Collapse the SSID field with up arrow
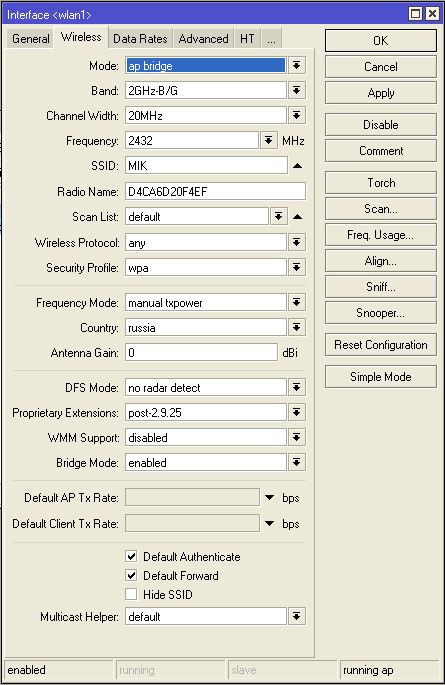Image resolution: width=445 pixels, height=685 pixels. point(297,166)
